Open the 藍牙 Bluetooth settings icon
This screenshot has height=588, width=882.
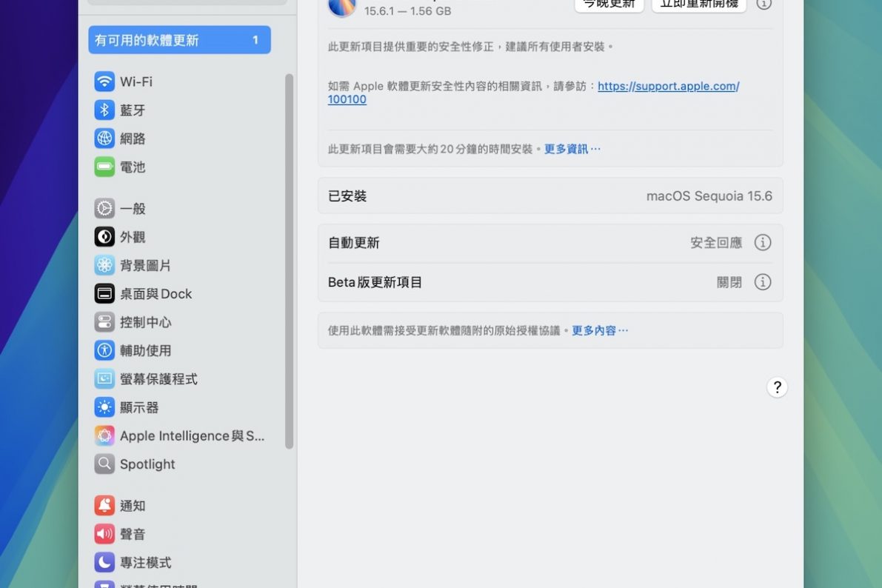(104, 110)
